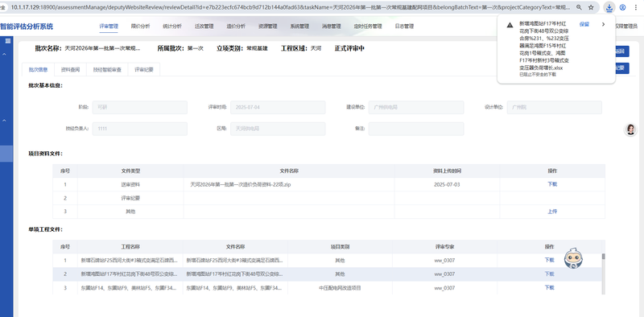644x317 pixels.
Task: Click the 正式评审中 status text
Action: click(x=349, y=48)
